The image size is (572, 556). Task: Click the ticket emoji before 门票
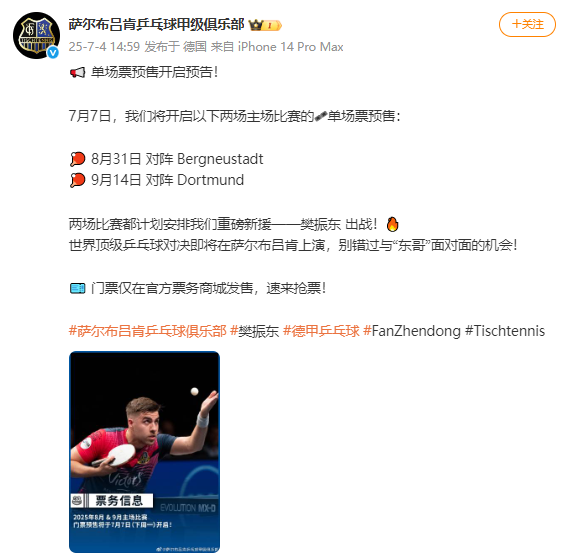[x=77, y=289]
